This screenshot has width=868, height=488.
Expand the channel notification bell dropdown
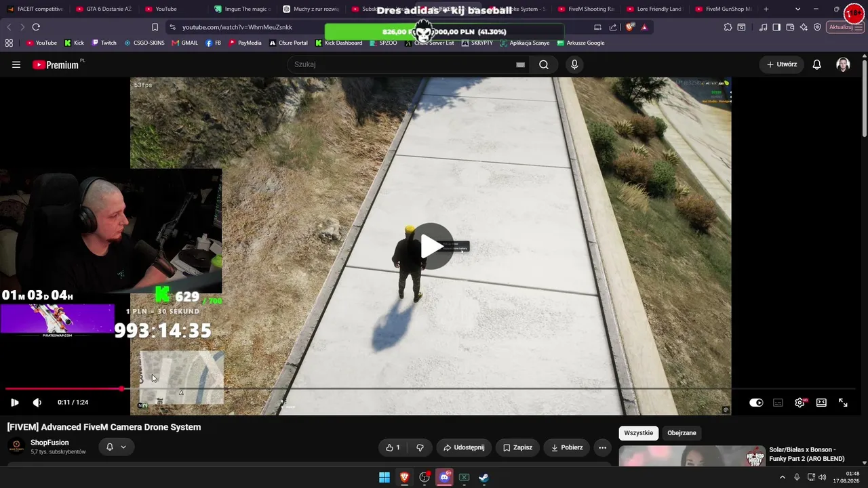click(116, 447)
